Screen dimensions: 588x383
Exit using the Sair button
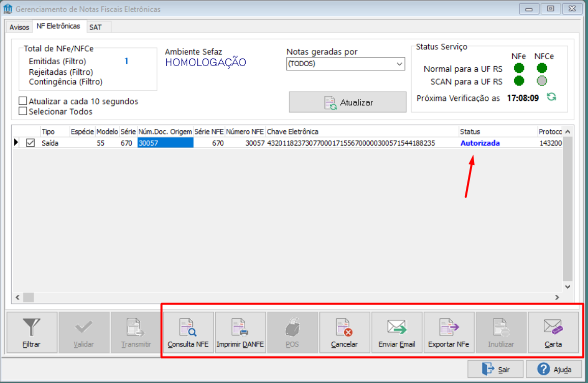(x=495, y=369)
